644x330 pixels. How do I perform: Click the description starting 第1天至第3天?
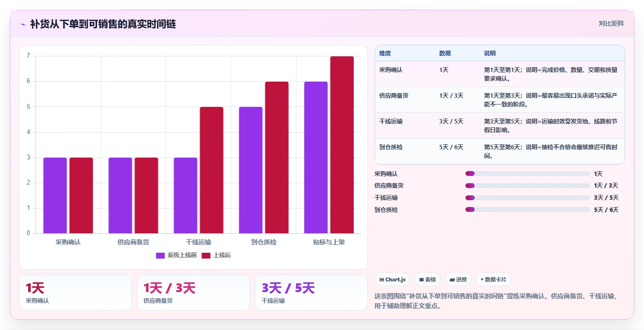point(551,100)
